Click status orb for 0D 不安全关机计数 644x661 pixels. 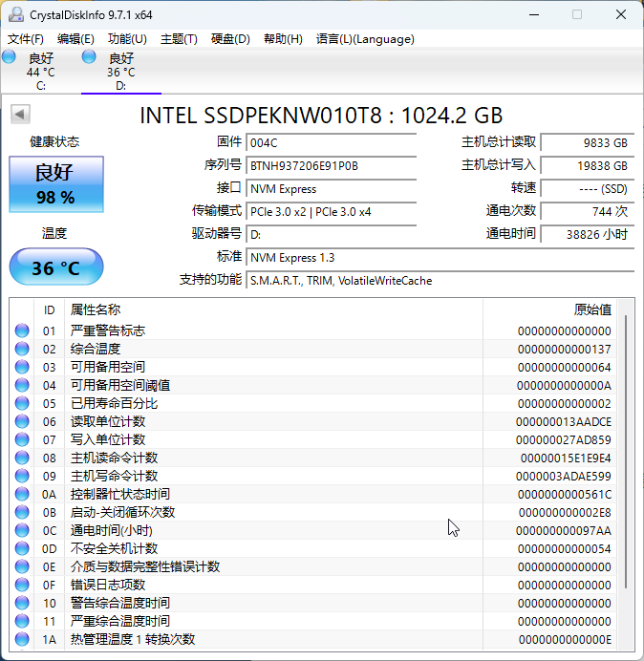[x=22, y=548]
